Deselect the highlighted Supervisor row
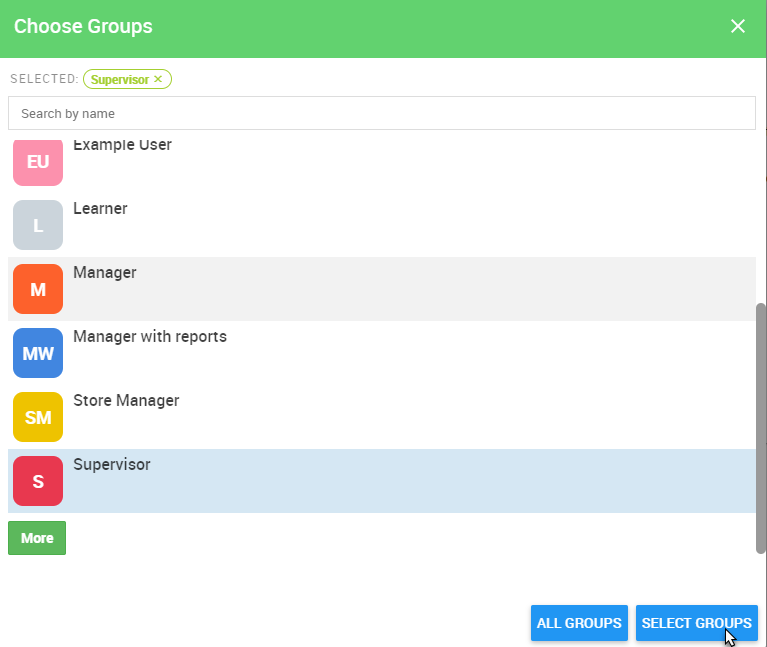Screen dimensions: 767x647 [382, 481]
